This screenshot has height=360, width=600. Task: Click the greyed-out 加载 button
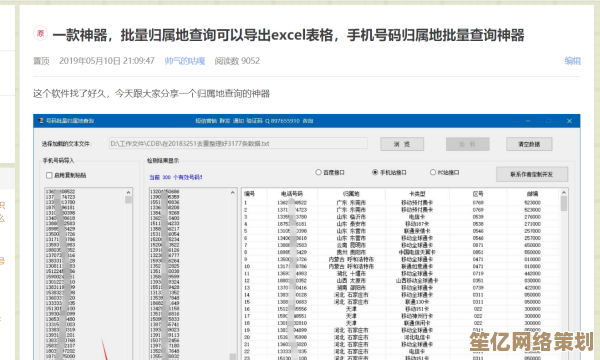(x=467, y=144)
